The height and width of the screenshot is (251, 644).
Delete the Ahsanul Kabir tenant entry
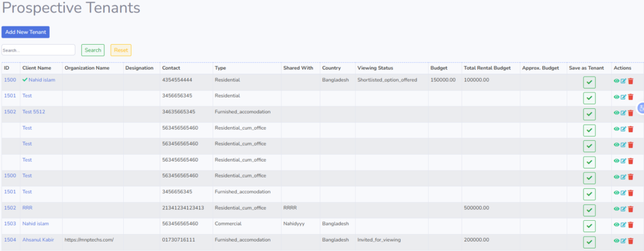pyautogui.click(x=630, y=241)
